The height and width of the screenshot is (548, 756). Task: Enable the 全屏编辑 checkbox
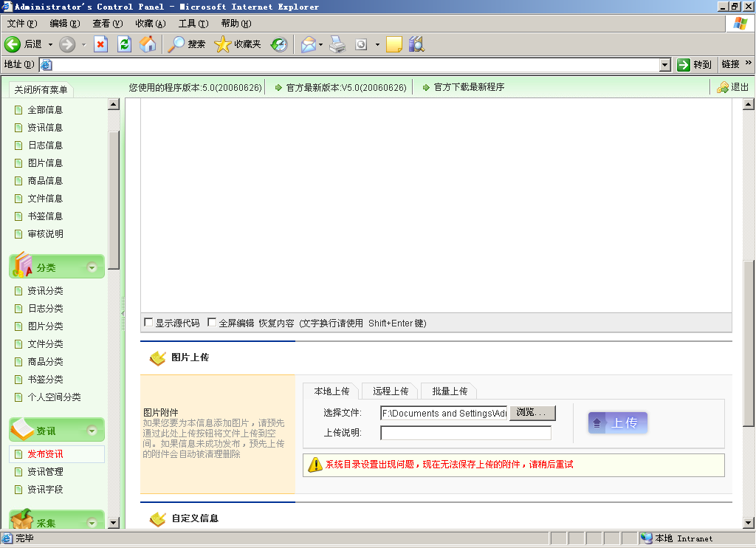(x=212, y=322)
